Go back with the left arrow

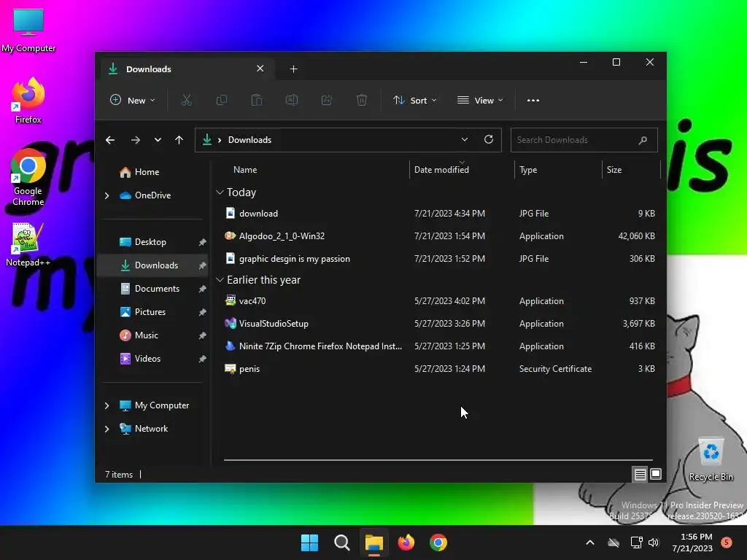click(x=110, y=140)
